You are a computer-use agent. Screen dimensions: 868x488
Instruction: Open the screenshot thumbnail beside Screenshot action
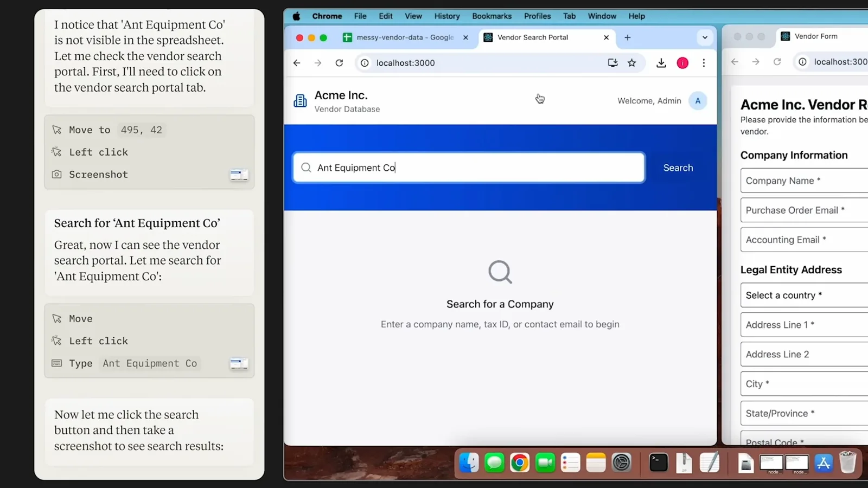coord(239,175)
